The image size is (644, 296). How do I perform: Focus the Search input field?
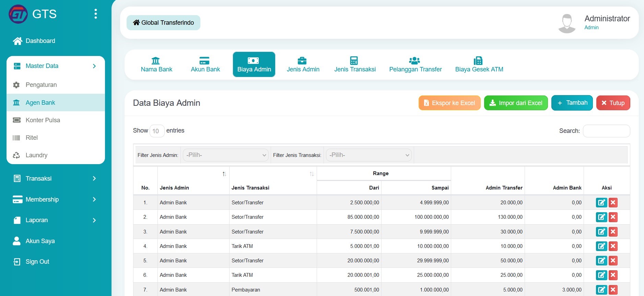tap(606, 131)
